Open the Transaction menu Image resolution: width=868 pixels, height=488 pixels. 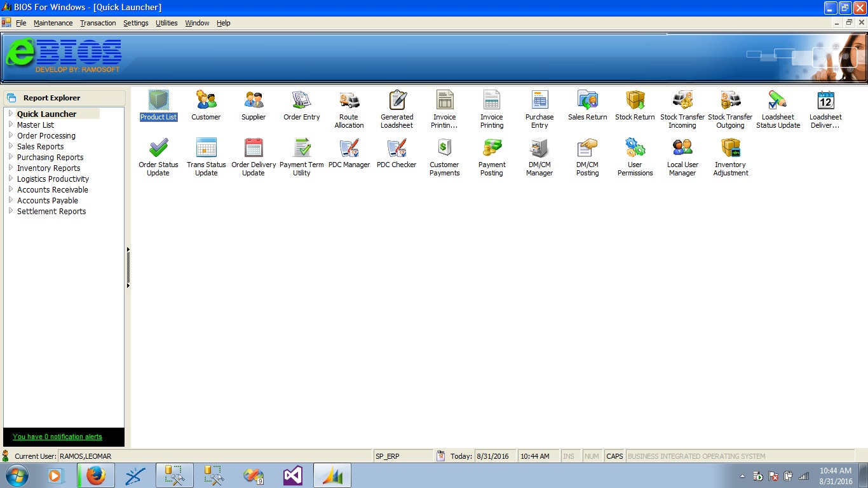(98, 23)
